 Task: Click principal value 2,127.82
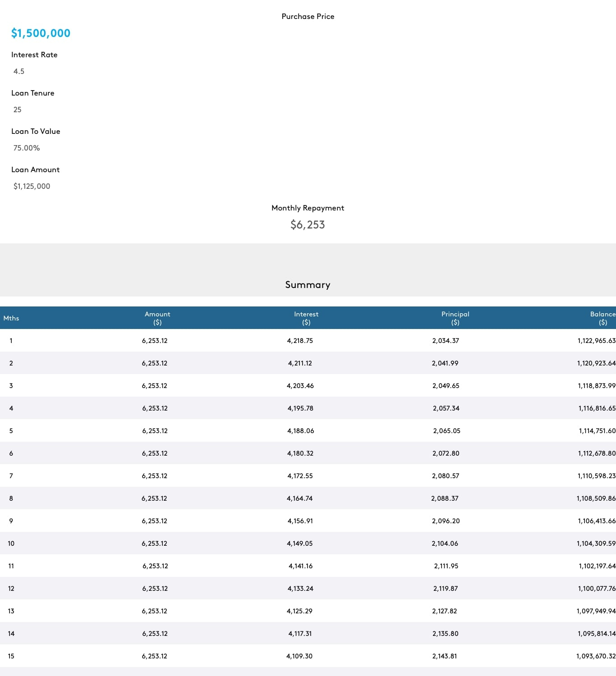pyautogui.click(x=445, y=611)
